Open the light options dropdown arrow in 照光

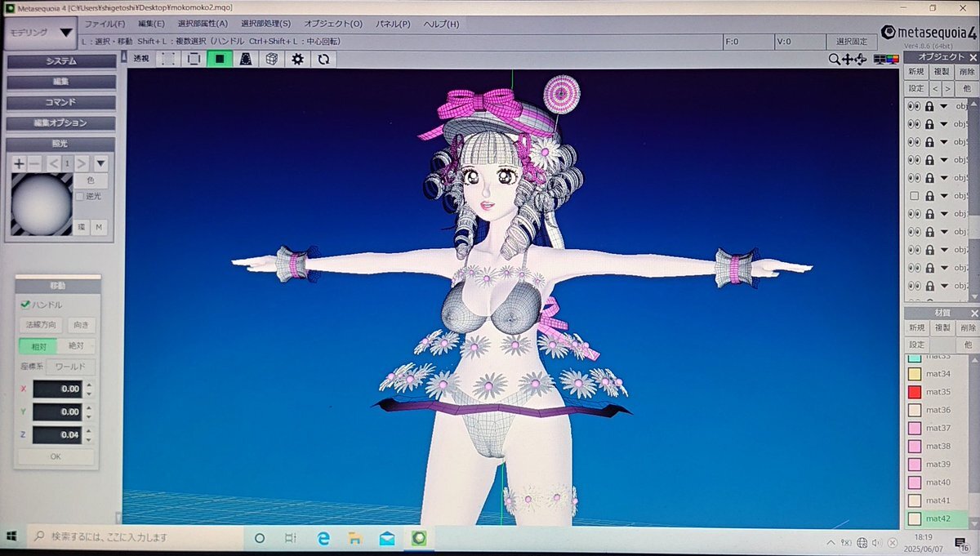click(x=100, y=163)
